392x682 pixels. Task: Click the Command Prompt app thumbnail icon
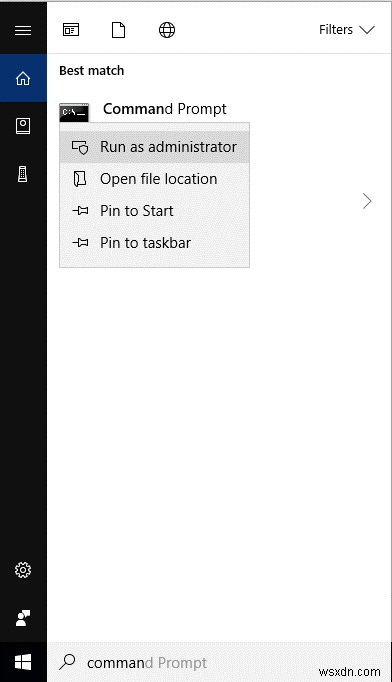tap(74, 113)
